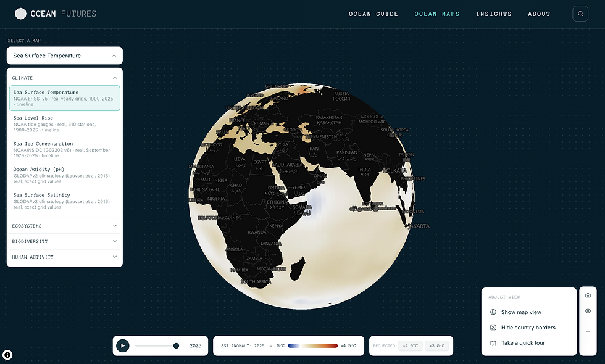Click the "PROJECTED" label
The image size is (605, 364).
click(384, 346)
